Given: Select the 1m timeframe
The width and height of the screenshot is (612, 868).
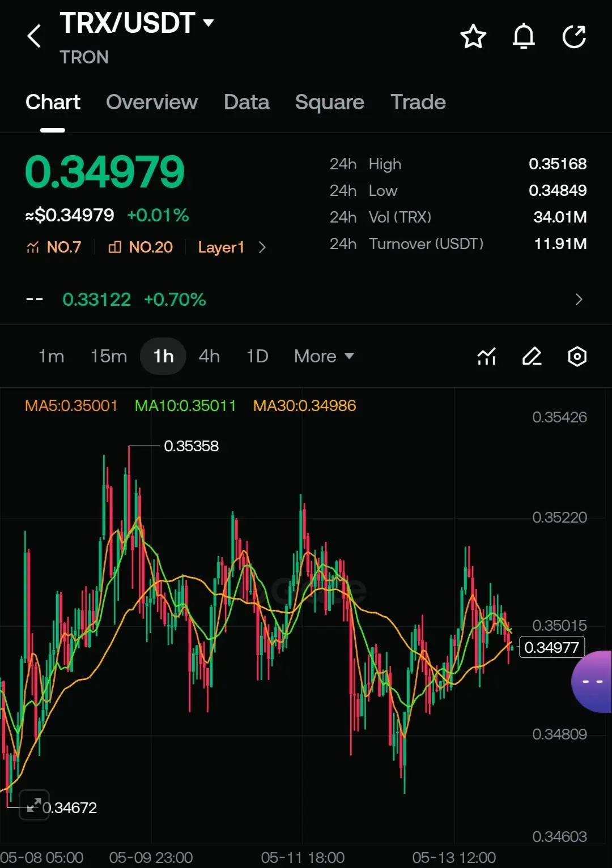Looking at the screenshot, I should point(51,356).
